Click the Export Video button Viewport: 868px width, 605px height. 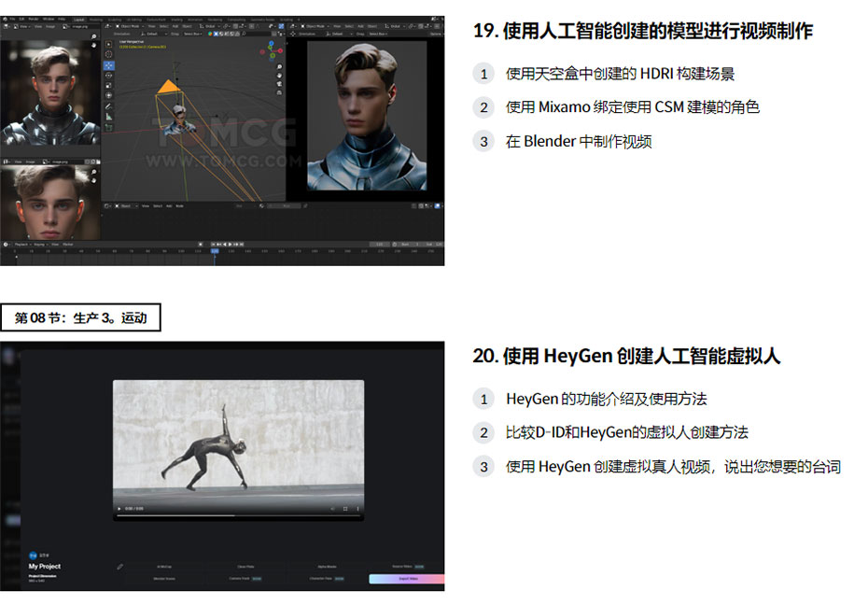point(407,579)
